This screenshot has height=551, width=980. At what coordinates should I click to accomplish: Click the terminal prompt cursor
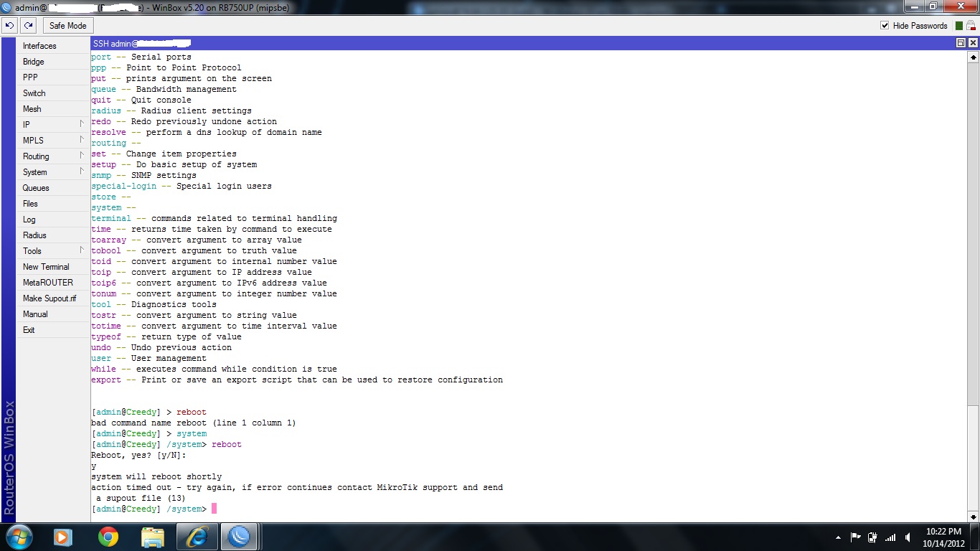tap(214, 509)
